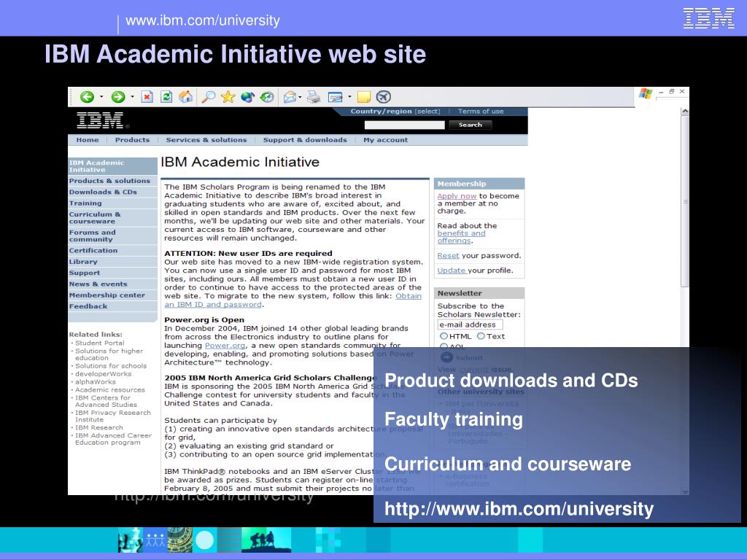Open Support & downloads navigation tab

tap(305, 140)
